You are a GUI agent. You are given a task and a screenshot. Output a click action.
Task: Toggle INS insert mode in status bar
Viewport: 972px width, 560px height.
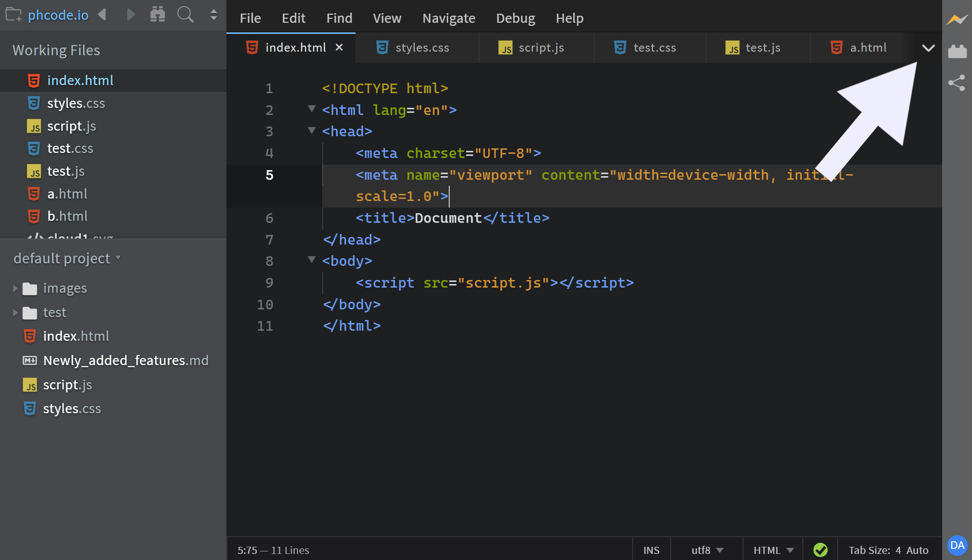[651, 550]
